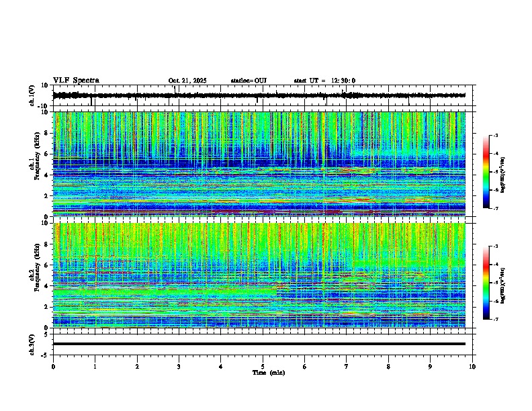This screenshot has width=532, height=411.
Task: Click the "-10" tick on ch.1(V) voltage axis
Action: tap(44, 106)
